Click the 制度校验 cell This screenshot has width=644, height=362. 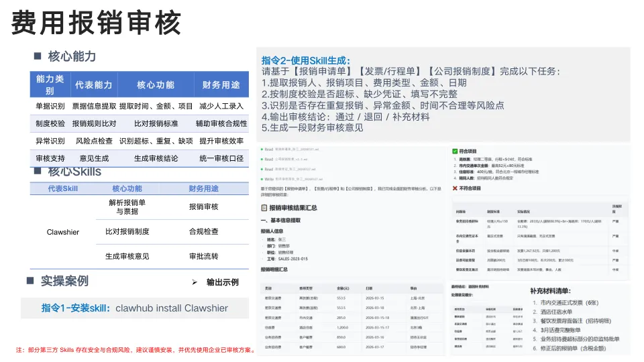pos(50,123)
